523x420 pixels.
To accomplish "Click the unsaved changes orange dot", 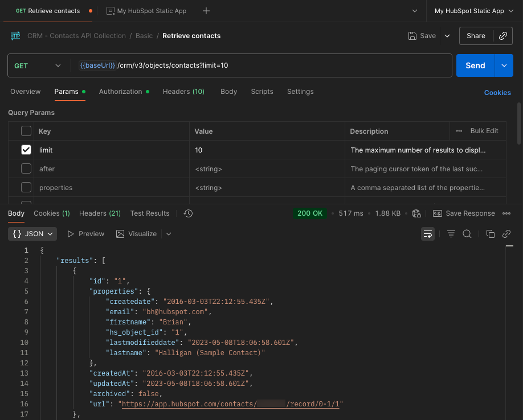I will 91,11.
